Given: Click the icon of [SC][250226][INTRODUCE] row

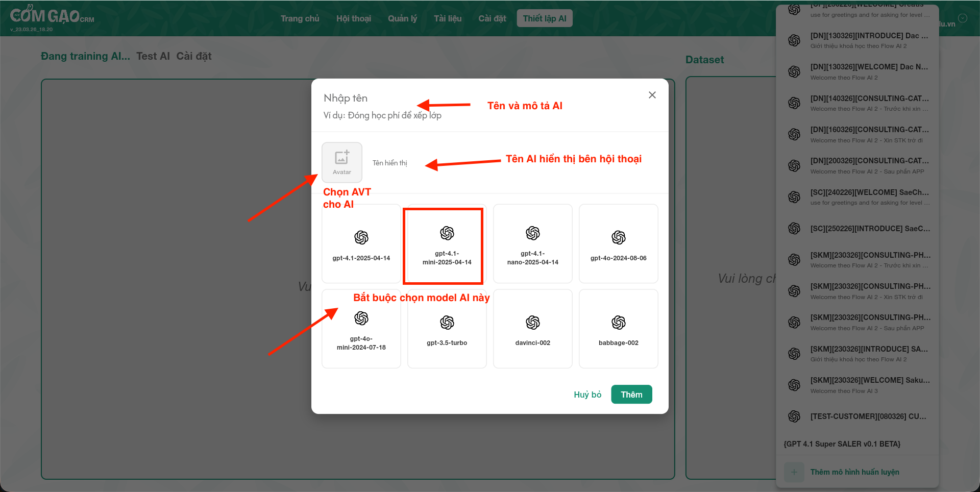Looking at the screenshot, I should click(794, 229).
